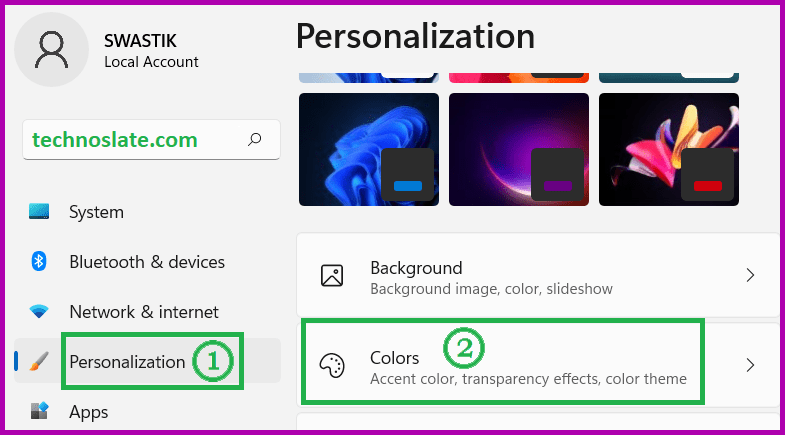Expand Colors settings chevron
This screenshot has width=785, height=435.
(x=750, y=365)
